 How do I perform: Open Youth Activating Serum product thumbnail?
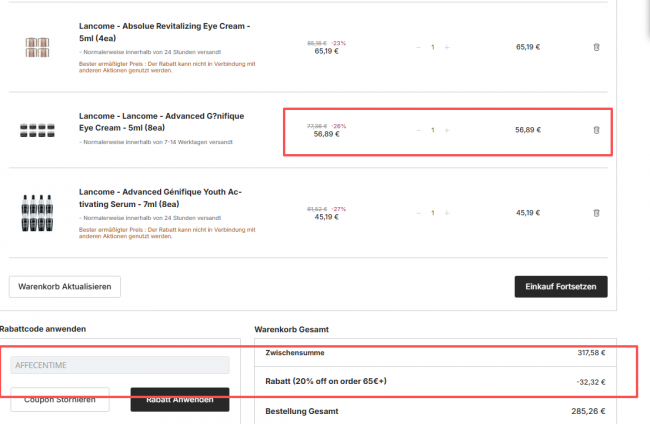(x=37, y=213)
